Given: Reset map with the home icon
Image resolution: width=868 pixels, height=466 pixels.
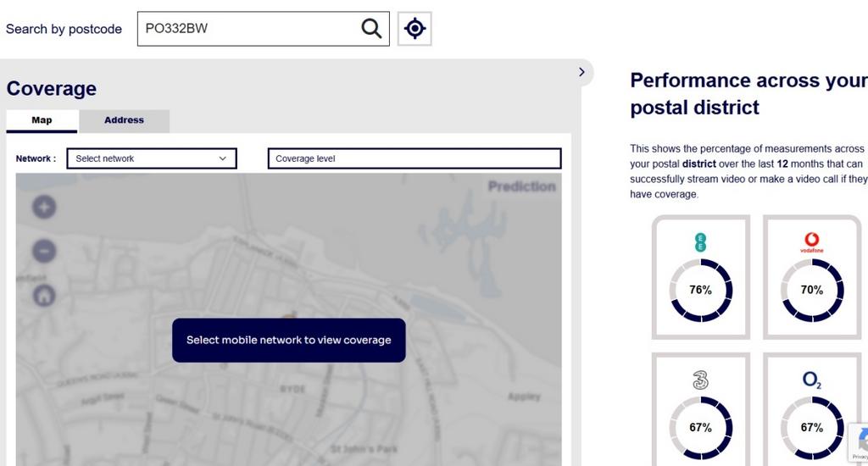Looking at the screenshot, I should tap(44, 295).
